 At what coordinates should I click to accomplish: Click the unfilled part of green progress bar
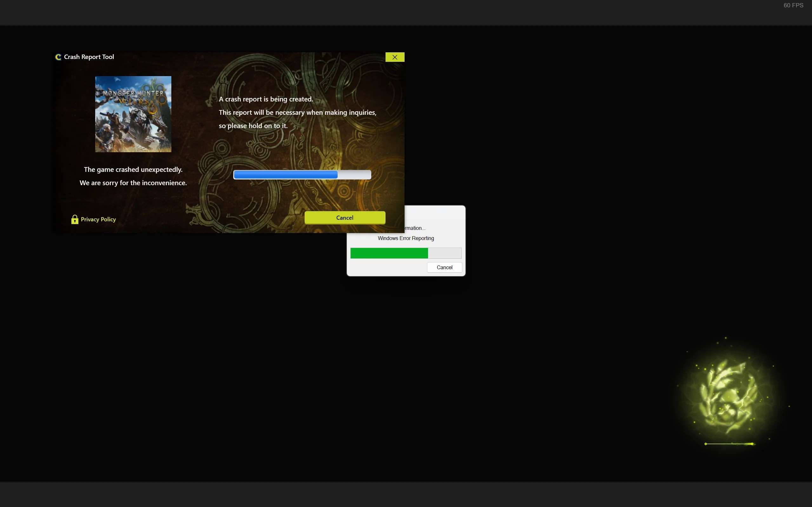click(x=444, y=253)
